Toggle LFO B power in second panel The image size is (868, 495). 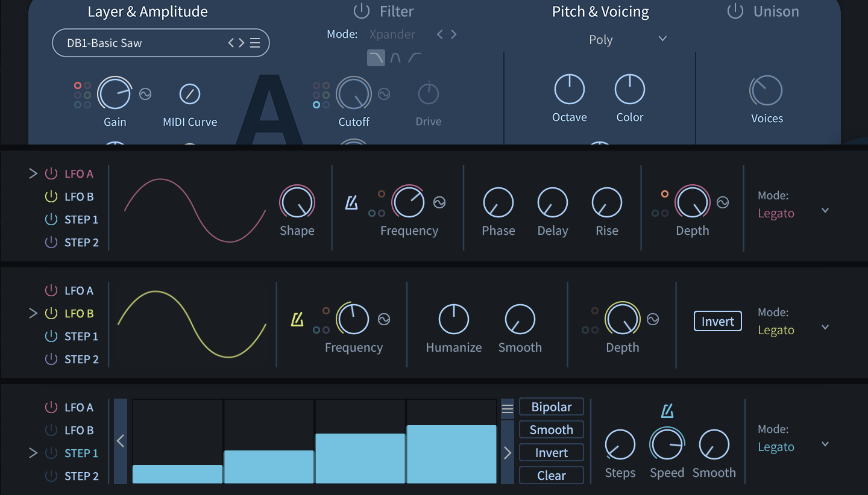[x=51, y=314]
